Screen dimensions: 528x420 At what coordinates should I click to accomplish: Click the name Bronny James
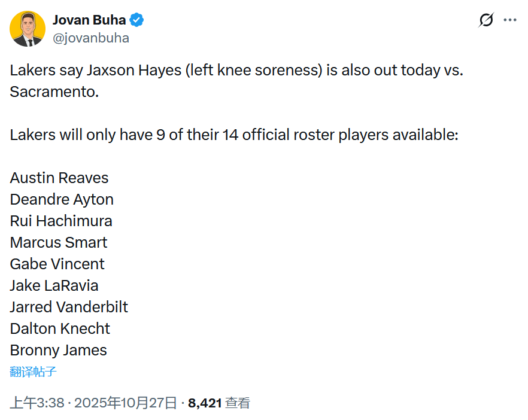pyautogui.click(x=58, y=350)
